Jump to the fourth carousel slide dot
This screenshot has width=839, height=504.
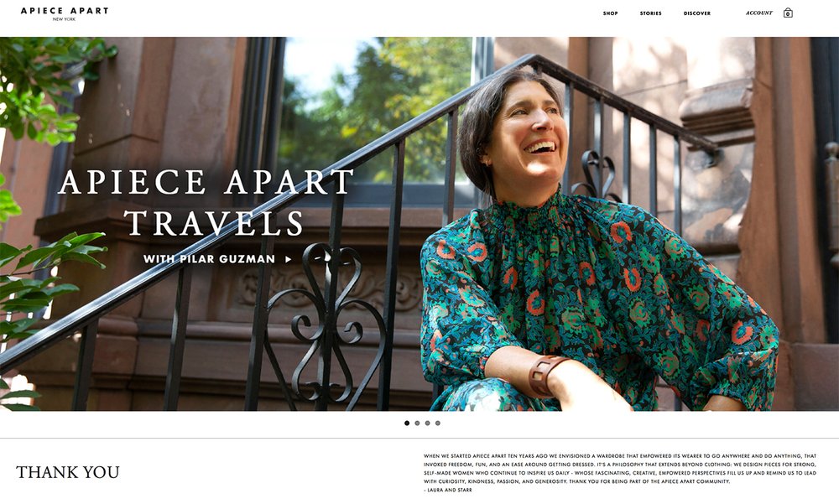tap(438, 423)
